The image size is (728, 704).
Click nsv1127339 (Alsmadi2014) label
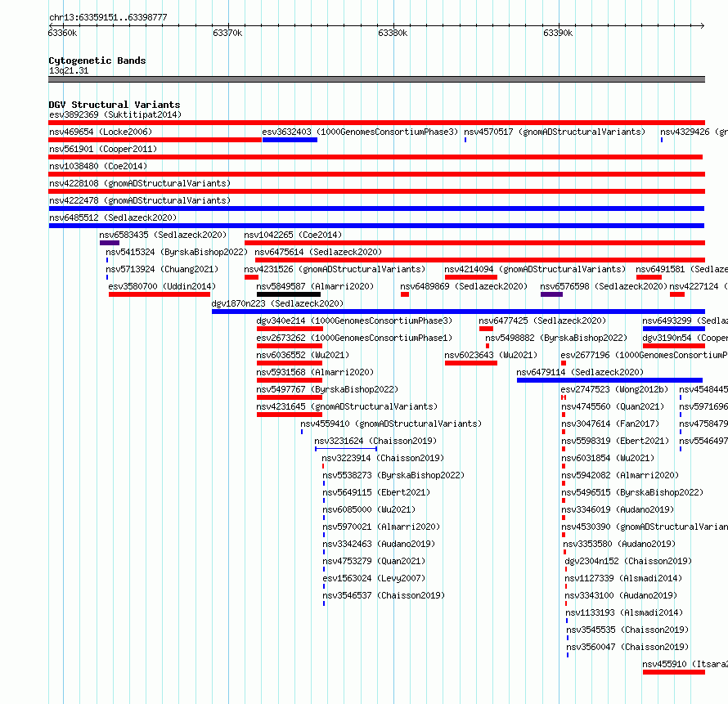623,578
